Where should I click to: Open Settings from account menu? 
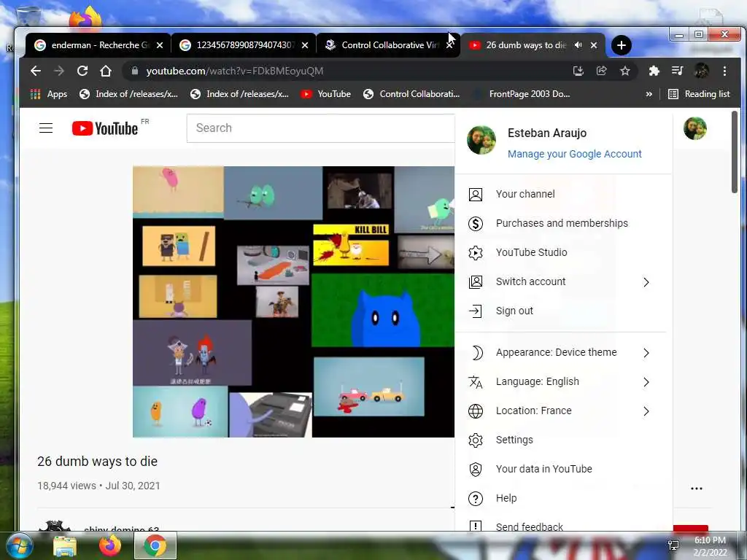[564, 440]
